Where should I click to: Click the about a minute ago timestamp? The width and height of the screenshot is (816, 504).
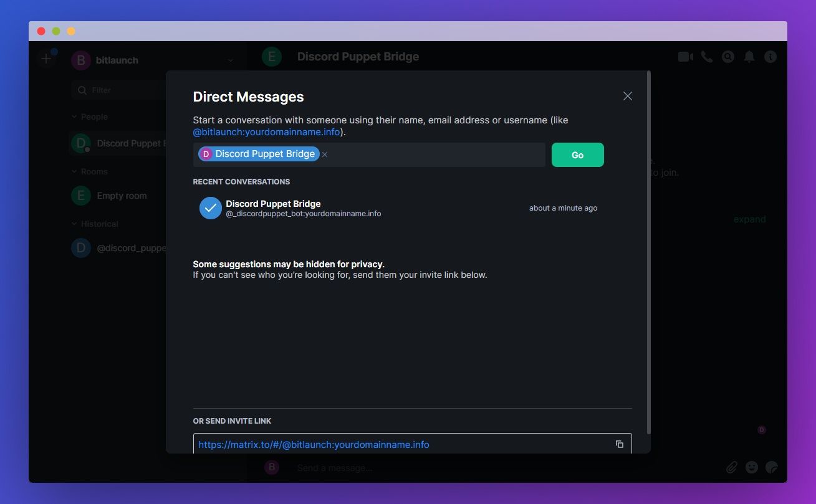pos(563,208)
